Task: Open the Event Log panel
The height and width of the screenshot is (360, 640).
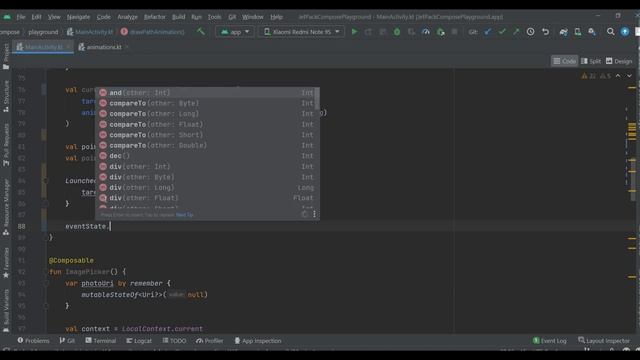Action: (550, 340)
